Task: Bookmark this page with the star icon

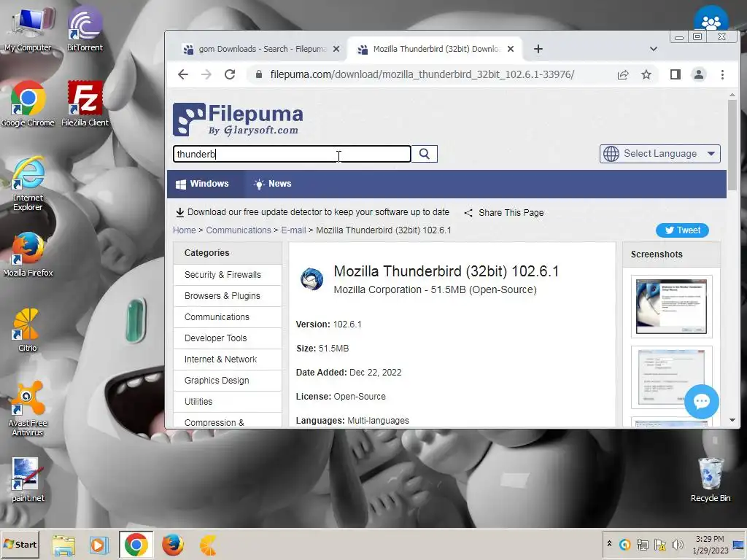Action: pos(646,75)
